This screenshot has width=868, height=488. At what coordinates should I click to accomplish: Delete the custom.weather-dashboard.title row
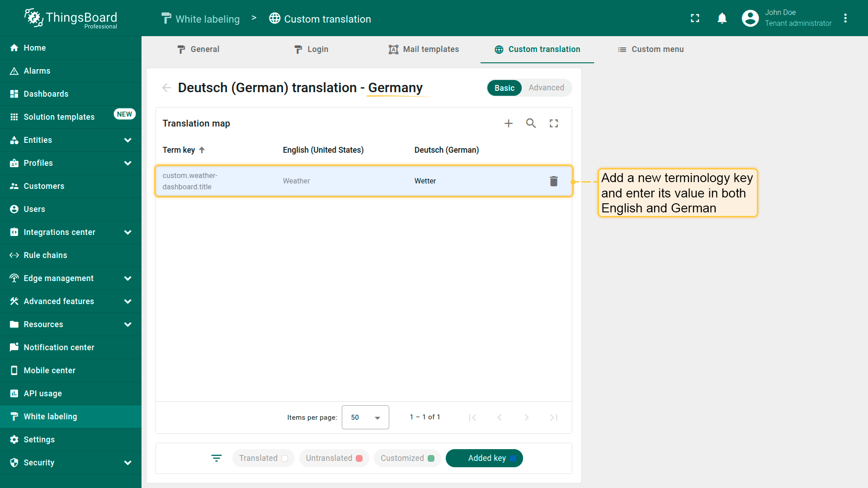pyautogui.click(x=554, y=181)
